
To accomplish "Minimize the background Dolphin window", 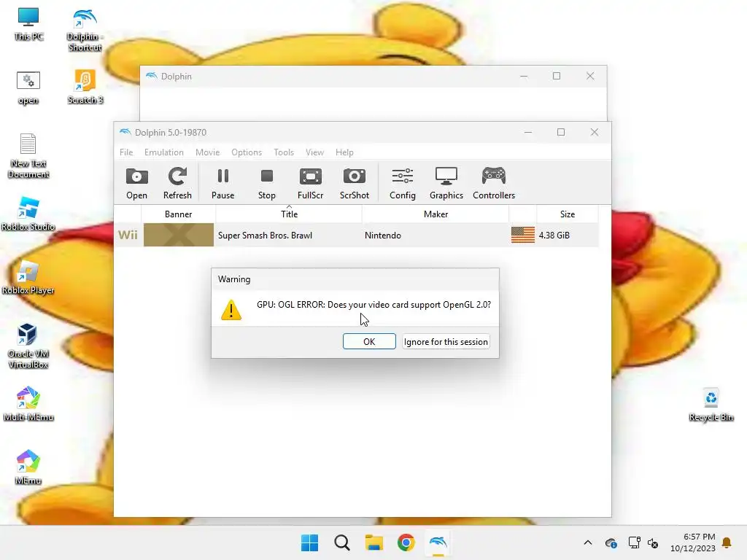I will click(x=524, y=76).
